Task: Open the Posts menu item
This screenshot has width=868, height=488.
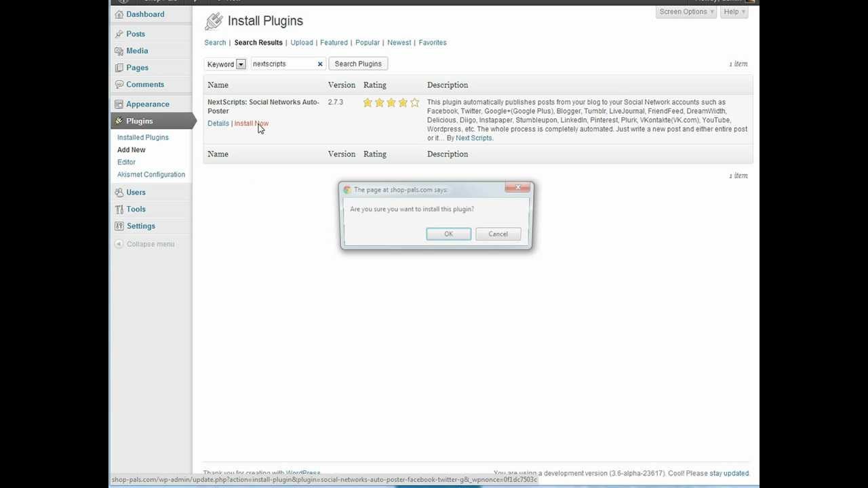Action: pyautogui.click(x=136, y=34)
